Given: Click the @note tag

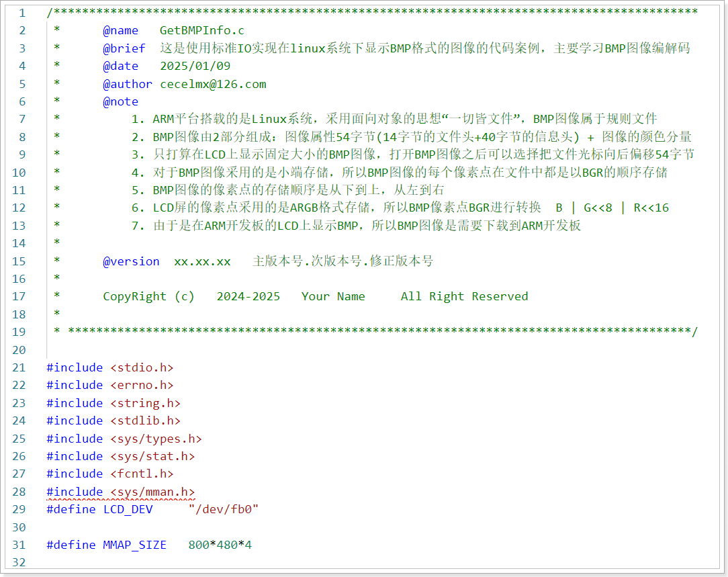Looking at the screenshot, I should click(120, 101).
